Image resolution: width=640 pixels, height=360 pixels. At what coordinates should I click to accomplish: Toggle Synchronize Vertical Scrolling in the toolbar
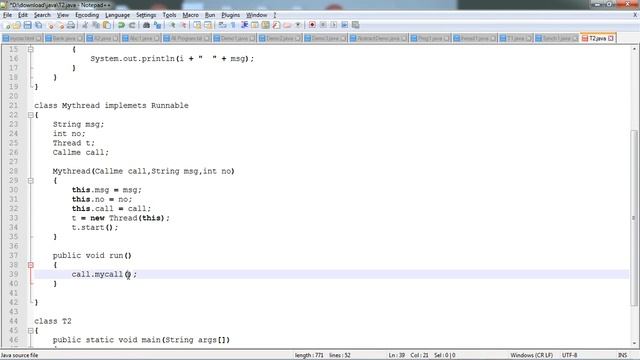pos(197,25)
